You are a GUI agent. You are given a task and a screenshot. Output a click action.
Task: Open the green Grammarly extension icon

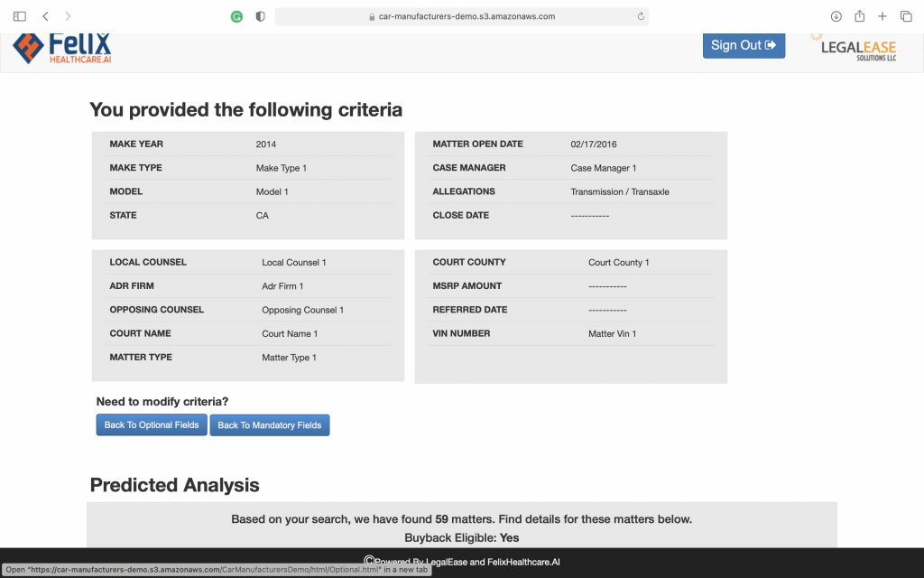point(236,16)
